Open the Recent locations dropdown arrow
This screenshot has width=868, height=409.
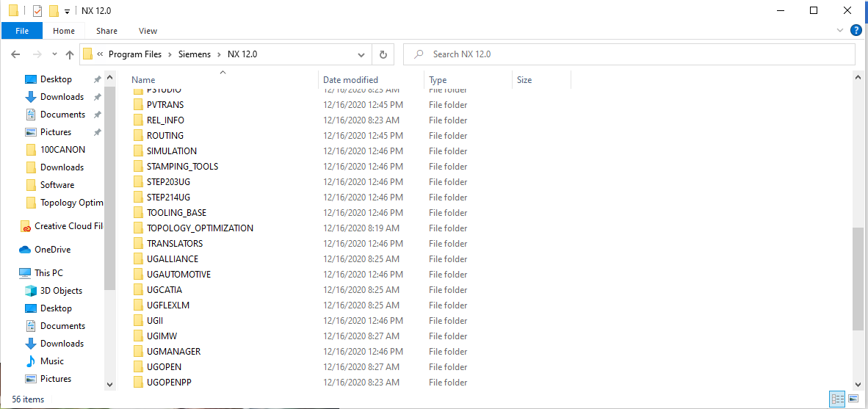[54, 55]
